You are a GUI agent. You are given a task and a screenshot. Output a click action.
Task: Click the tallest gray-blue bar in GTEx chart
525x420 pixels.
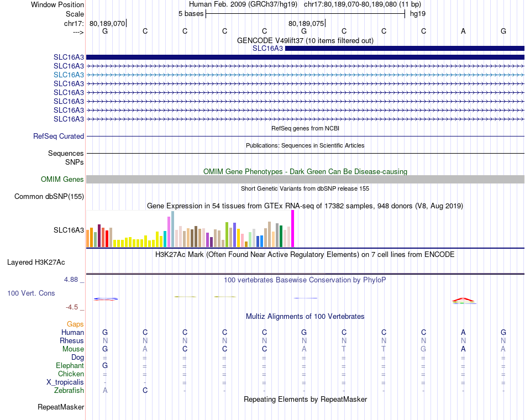pyautogui.click(x=173, y=229)
